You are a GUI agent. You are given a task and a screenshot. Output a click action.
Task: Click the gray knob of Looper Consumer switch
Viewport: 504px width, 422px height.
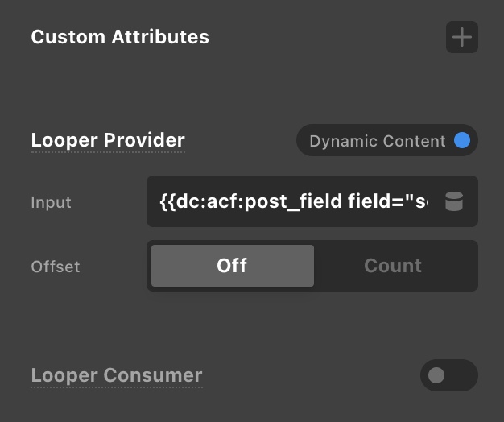[x=437, y=375]
